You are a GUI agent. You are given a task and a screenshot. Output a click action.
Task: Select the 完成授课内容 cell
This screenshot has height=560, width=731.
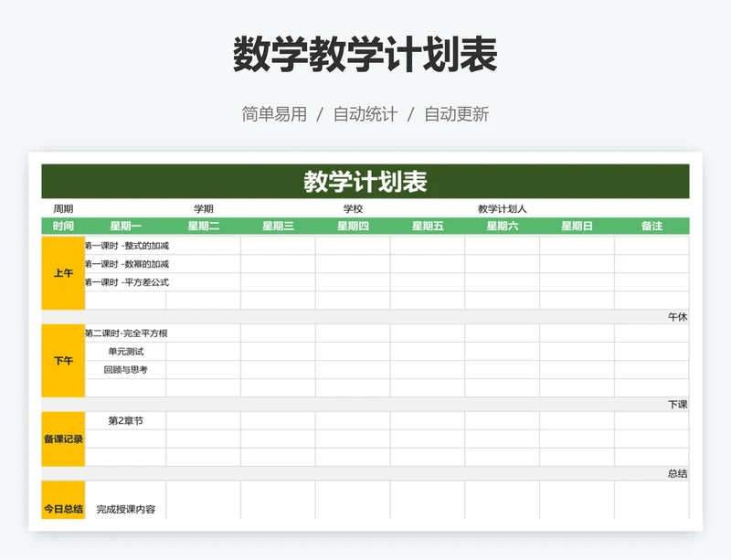125,501
